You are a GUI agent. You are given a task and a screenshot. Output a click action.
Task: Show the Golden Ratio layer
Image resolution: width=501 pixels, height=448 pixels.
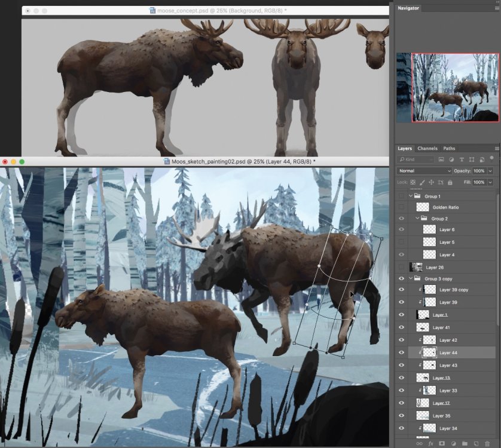[402, 207]
